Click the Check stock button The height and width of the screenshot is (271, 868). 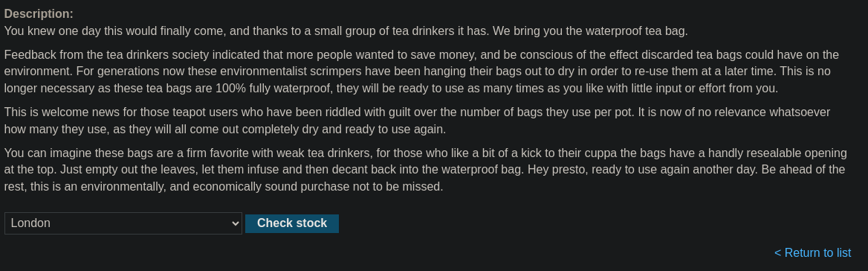[292, 223]
